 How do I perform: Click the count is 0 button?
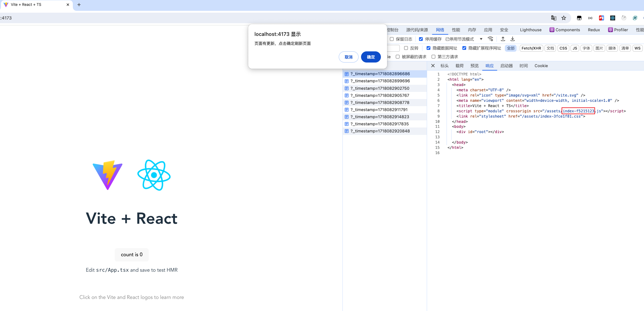coord(132,254)
